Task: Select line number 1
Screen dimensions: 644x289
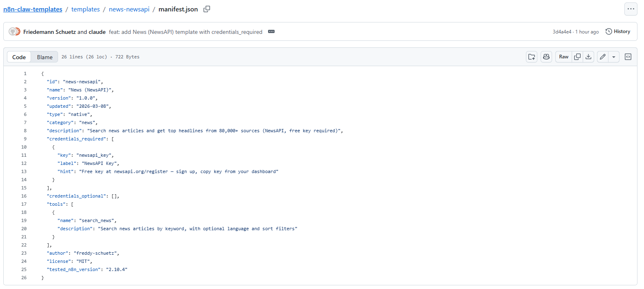Action: point(25,73)
